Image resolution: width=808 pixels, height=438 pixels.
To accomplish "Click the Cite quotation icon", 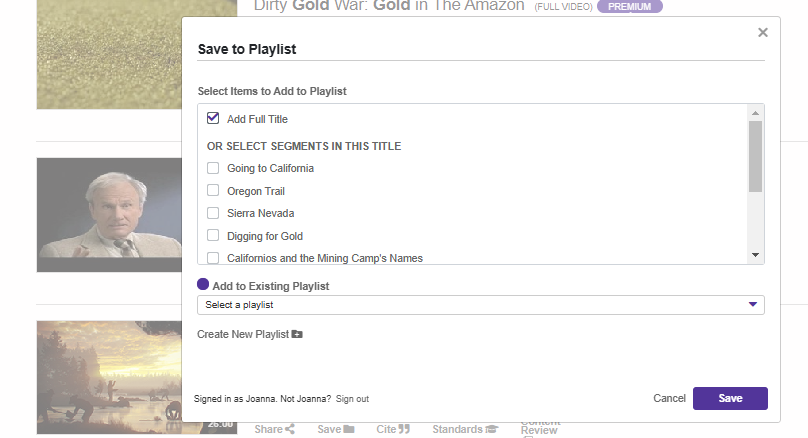I will (405, 429).
